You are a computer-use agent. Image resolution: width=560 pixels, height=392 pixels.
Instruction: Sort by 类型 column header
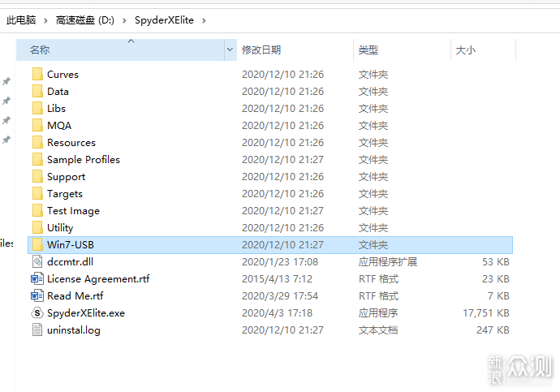pos(402,50)
